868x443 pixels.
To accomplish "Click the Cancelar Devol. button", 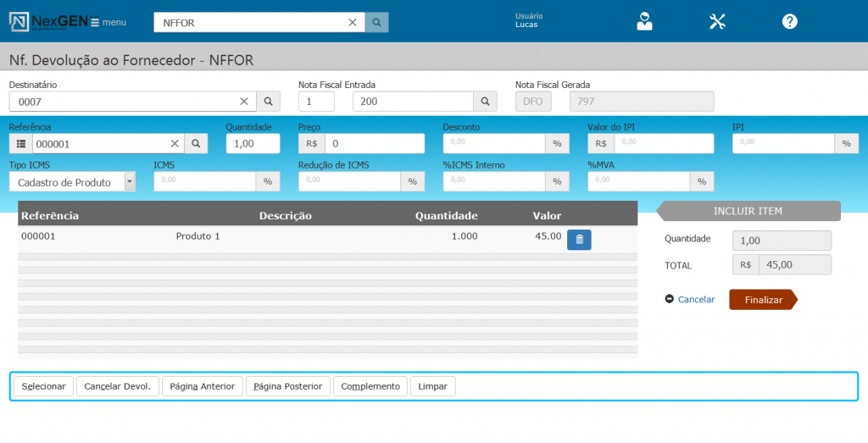I will [x=118, y=386].
